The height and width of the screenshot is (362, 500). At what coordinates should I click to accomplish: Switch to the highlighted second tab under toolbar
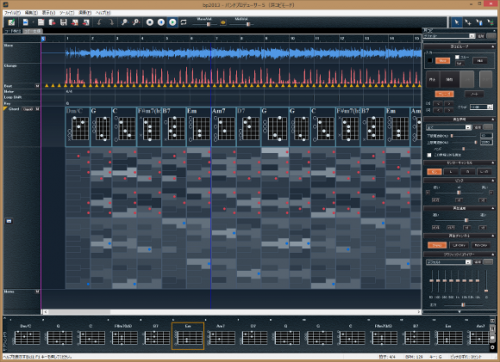[x=32, y=31]
